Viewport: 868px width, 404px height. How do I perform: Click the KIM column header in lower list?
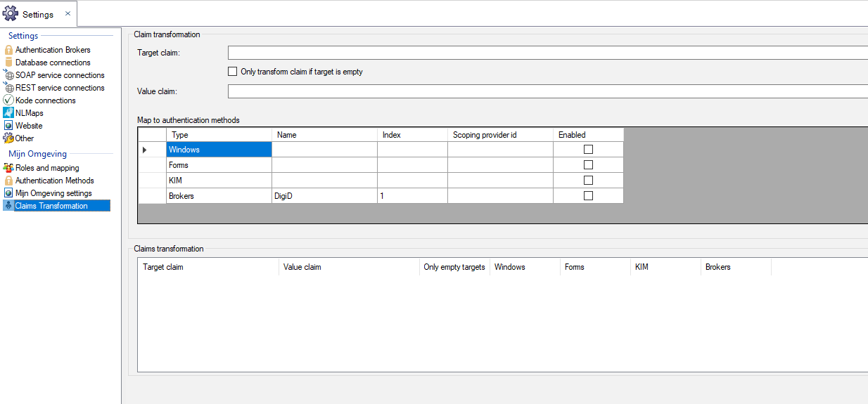pyautogui.click(x=665, y=267)
